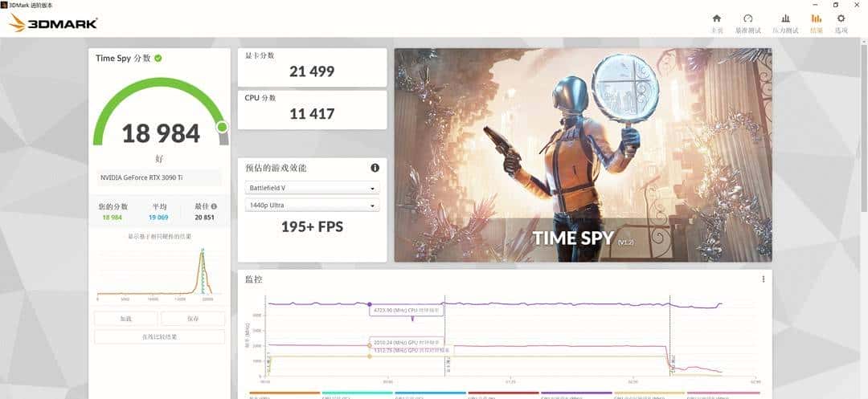Open the 压力测试 stress test icon

(785, 18)
